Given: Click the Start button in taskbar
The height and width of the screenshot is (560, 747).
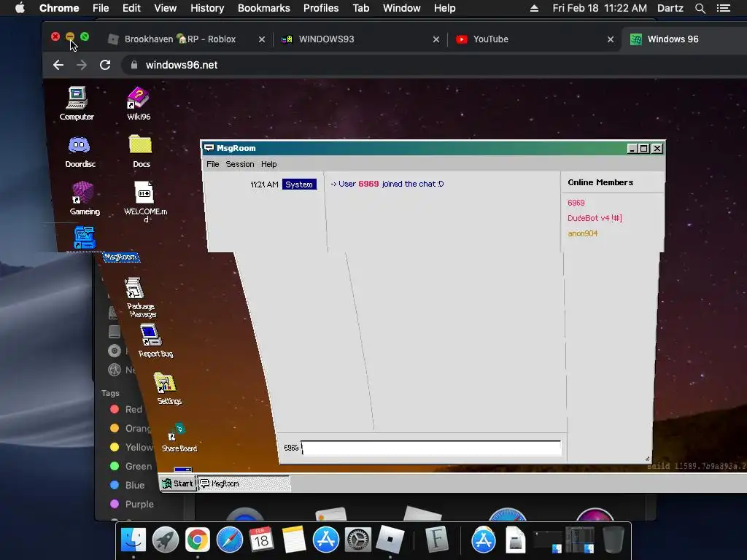Looking at the screenshot, I should (178, 483).
